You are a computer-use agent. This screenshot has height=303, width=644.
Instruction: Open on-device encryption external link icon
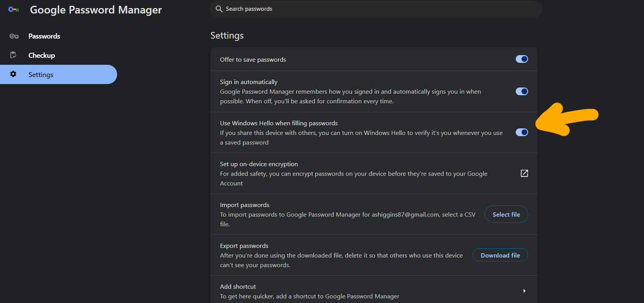524,173
